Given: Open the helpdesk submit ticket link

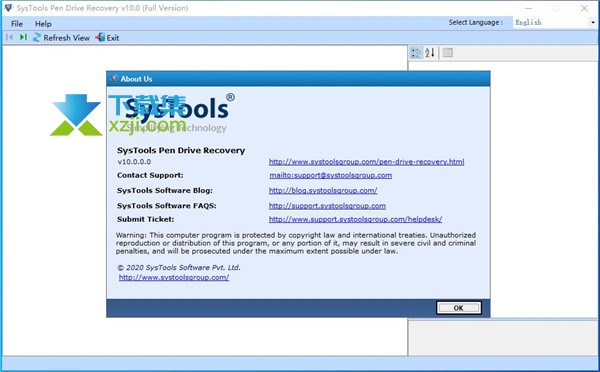Looking at the screenshot, I should (x=355, y=219).
